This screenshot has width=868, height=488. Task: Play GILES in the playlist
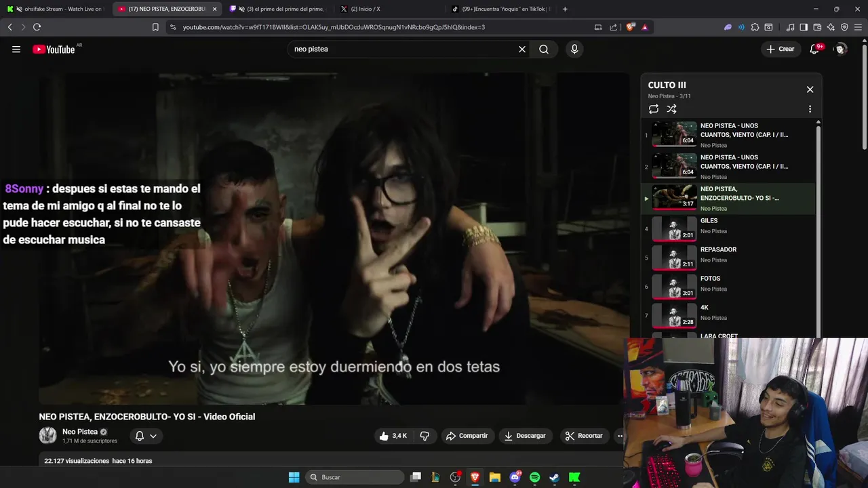pyautogui.click(x=729, y=228)
